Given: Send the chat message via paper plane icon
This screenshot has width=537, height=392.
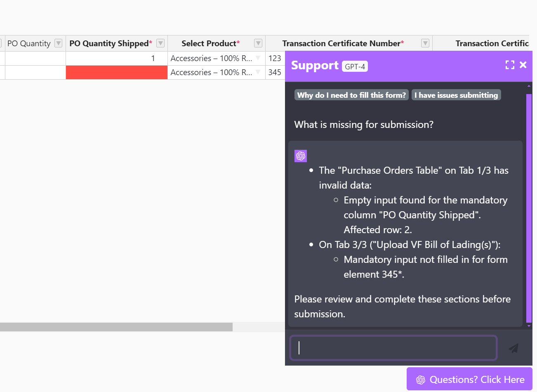Looking at the screenshot, I should (x=513, y=348).
